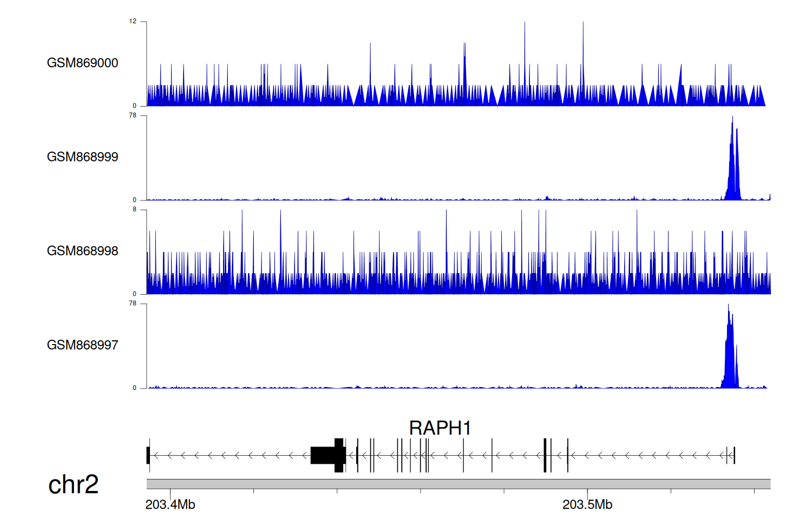
Task: Click the y-axis maximum 78 on GSM868999
Action: coord(133,115)
